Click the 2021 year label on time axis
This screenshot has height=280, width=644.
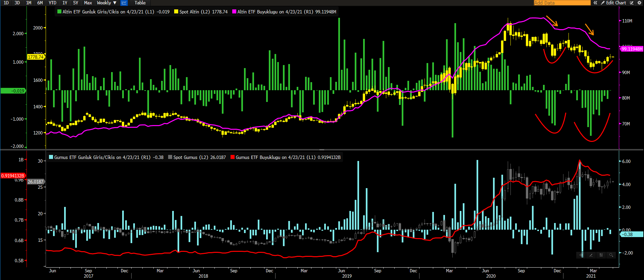[x=591, y=276]
